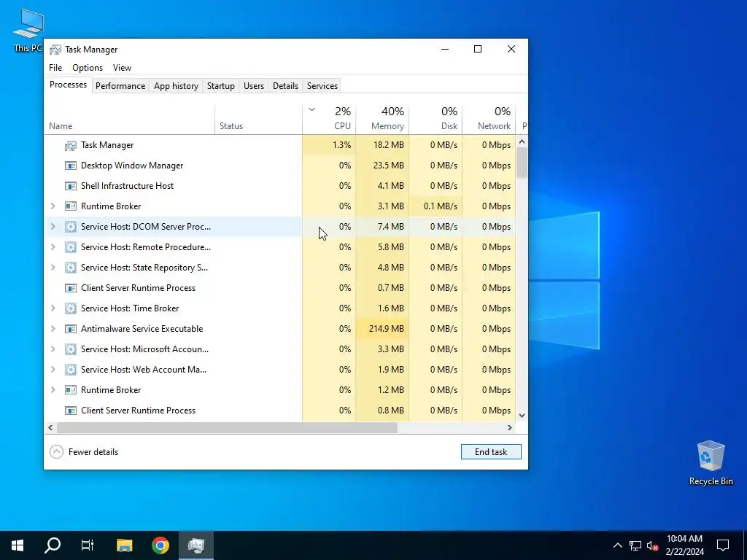Expand the Service Host: Microsoft Account row
Screen dimensions: 747x560
(53, 349)
